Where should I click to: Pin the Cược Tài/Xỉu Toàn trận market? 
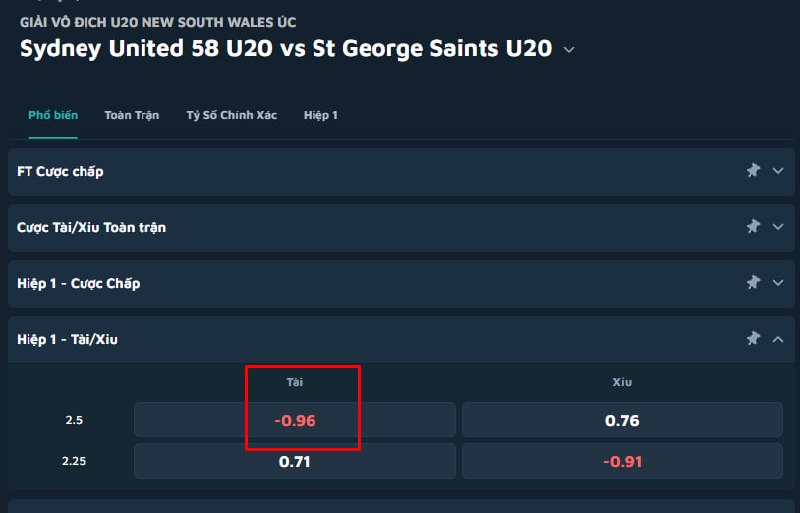tap(753, 227)
